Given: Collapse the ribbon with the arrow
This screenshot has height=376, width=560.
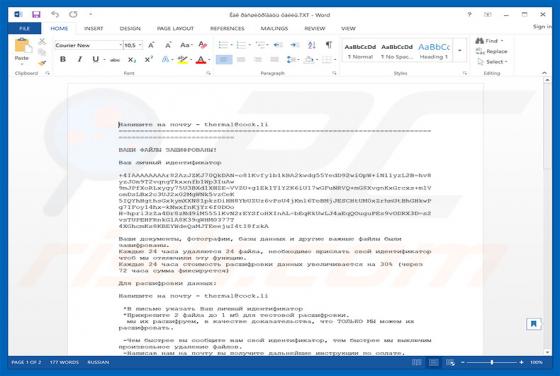Looking at the screenshot, I should click(x=544, y=73).
